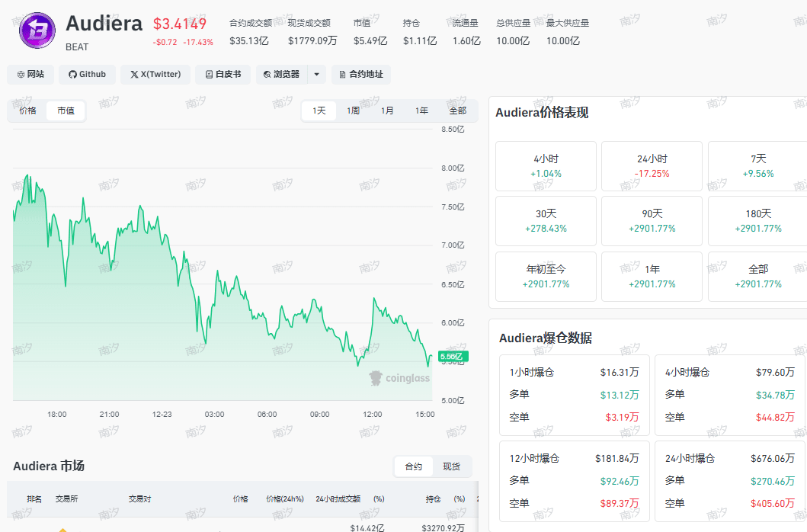Switch chart to 市值 tab
The image size is (807, 532).
[66, 111]
